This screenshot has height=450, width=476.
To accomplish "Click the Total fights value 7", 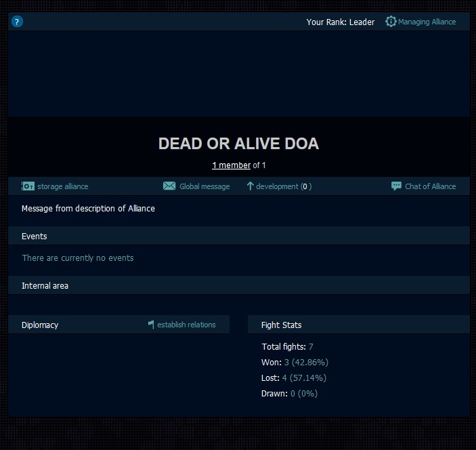I will [311, 347].
